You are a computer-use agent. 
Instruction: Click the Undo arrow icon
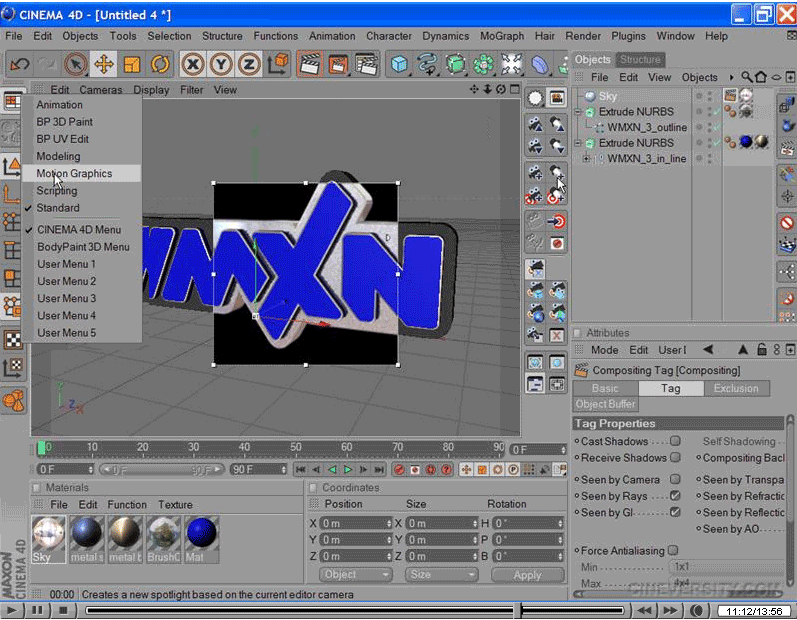click(19, 65)
